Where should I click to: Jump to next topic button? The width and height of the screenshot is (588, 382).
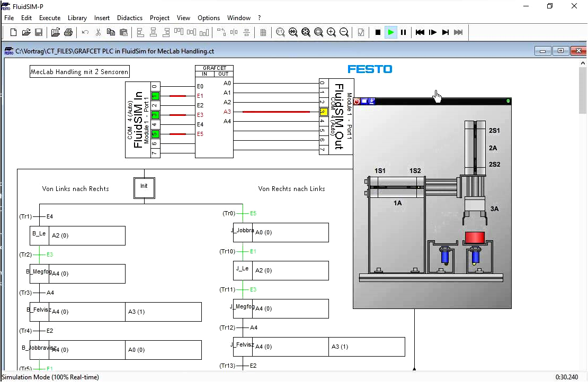pos(458,33)
